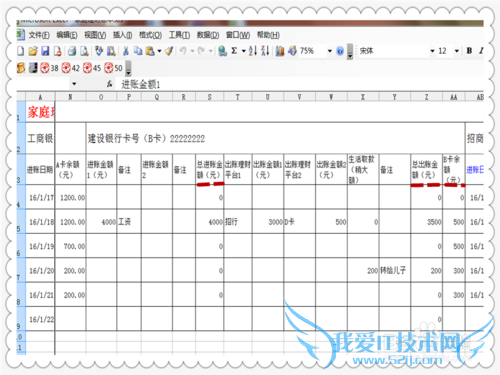Open the font size 12 dropdown
500x375 pixels.
(457, 51)
